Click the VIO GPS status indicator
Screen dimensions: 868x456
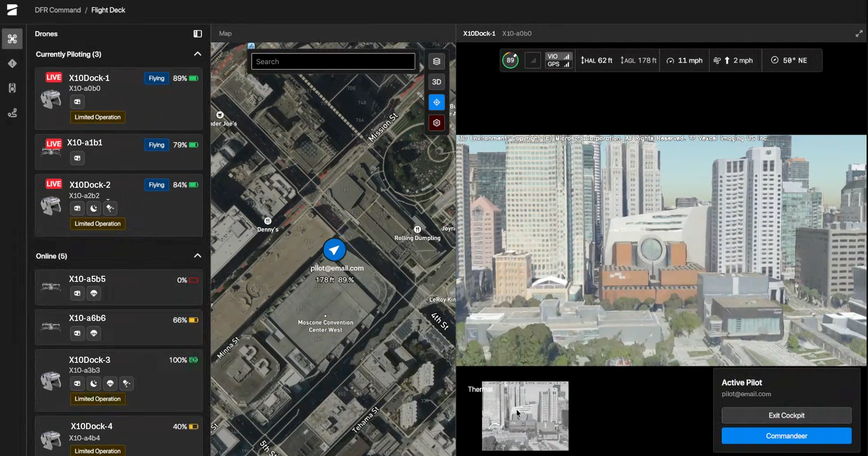pos(559,60)
